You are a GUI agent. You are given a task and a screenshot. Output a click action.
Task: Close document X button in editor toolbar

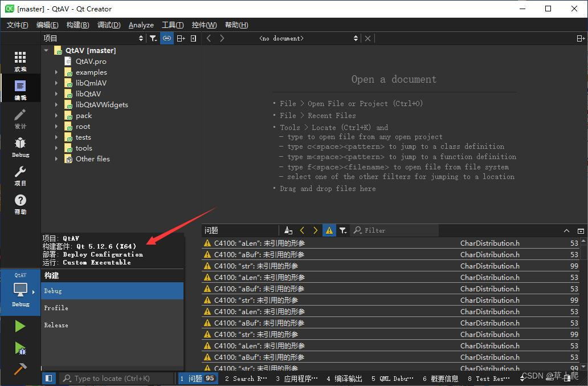(x=368, y=38)
